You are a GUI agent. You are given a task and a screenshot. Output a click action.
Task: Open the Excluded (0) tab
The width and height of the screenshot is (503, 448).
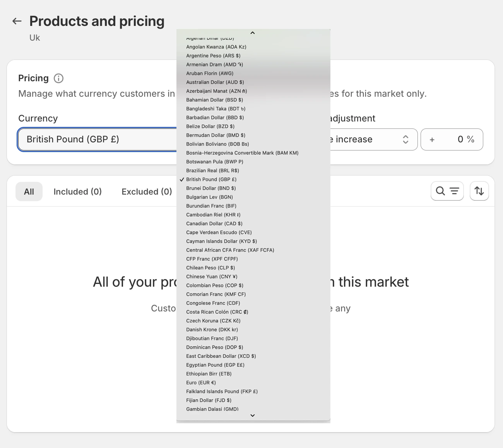[x=147, y=192]
